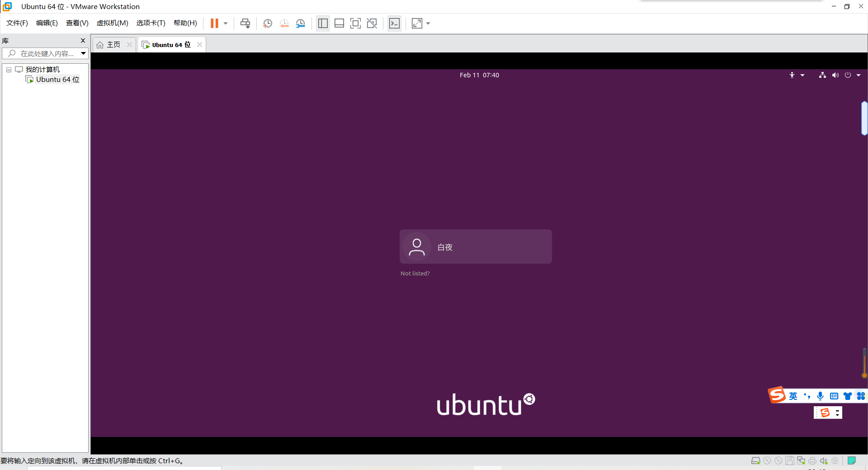Open the library search filter dropdown
This screenshot has width=868, height=470.
pyautogui.click(x=83, y=53)
